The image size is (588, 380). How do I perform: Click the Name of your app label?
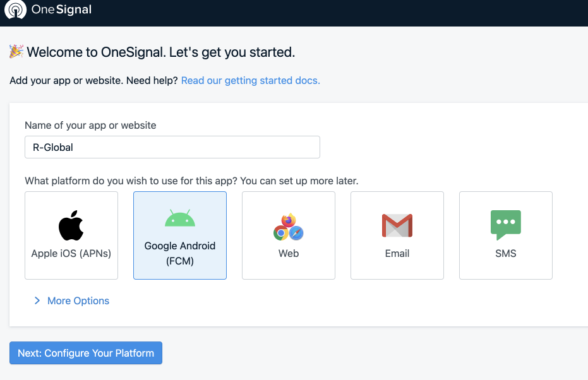pyautogui.click(x=90, y=125)
